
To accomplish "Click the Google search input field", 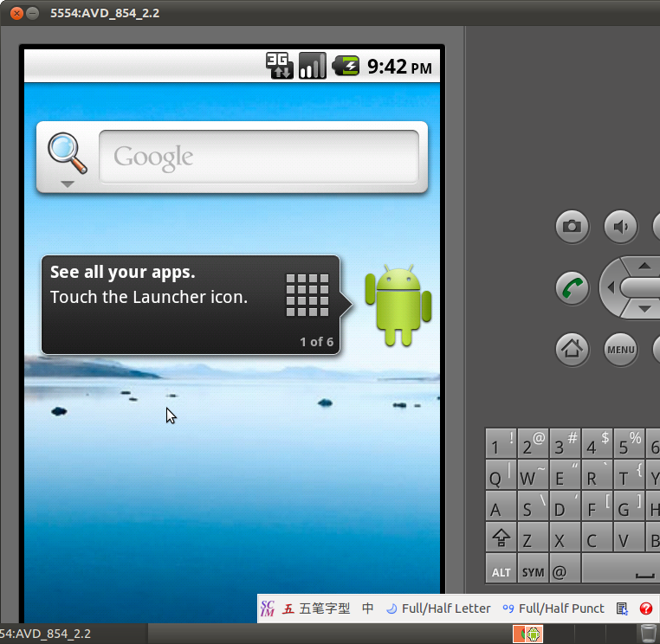I will click(x=259, y=157).
